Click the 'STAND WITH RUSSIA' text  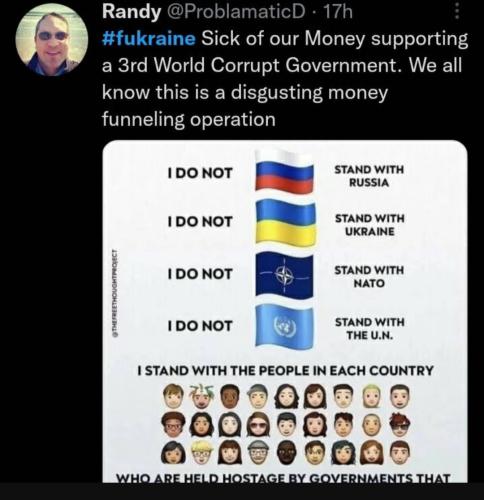[x=369, y=176]
